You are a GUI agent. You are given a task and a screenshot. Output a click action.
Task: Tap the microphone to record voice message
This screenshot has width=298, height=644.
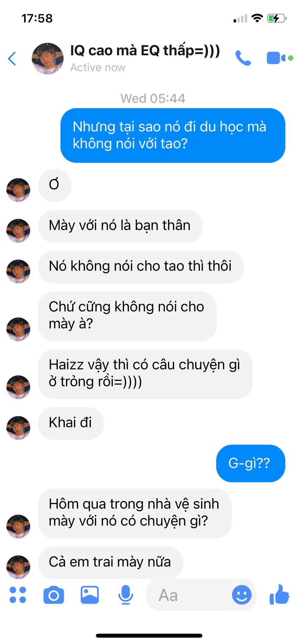coord(126,595)
